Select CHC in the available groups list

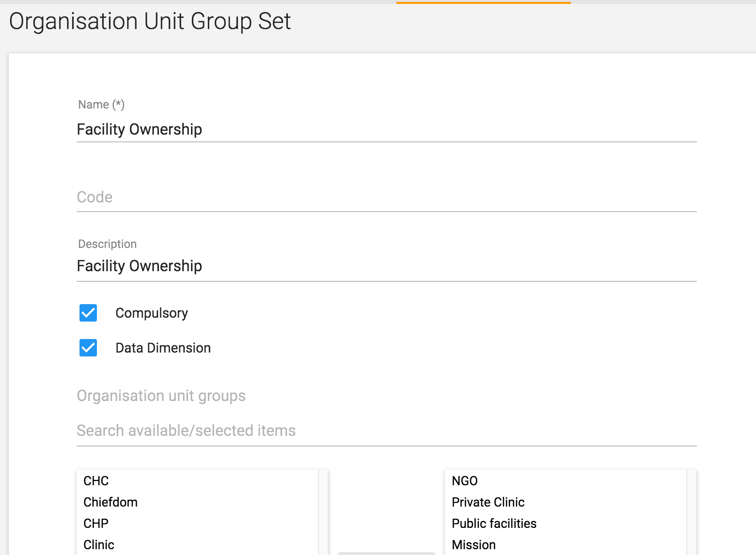click(x=96, y=481)
